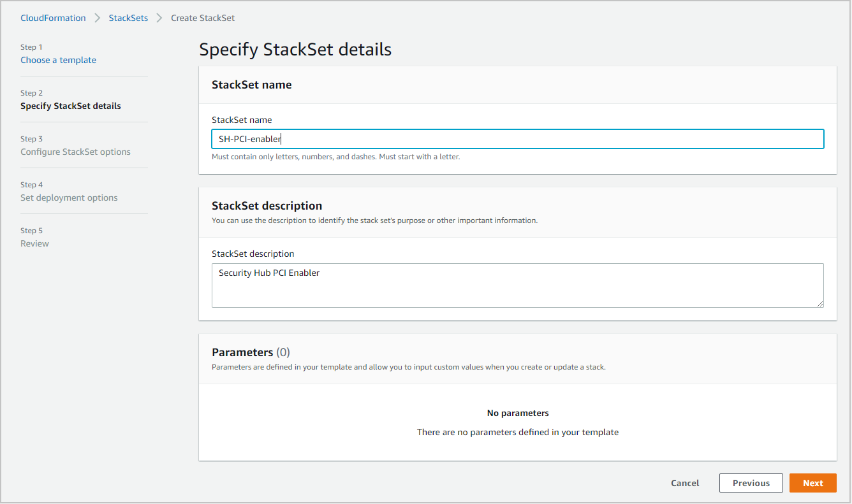852x504 pixels.
Task: Click the StackSet description section header
Action: click(x=267, y=205)
